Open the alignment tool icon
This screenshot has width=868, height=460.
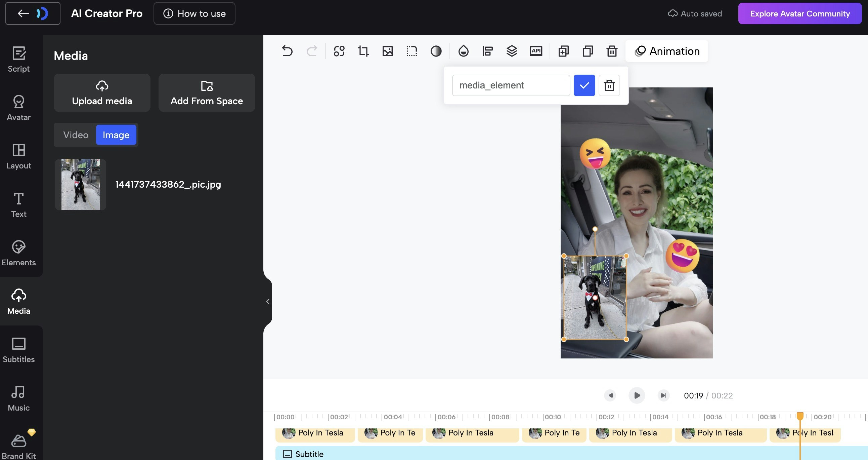(487, 51)
